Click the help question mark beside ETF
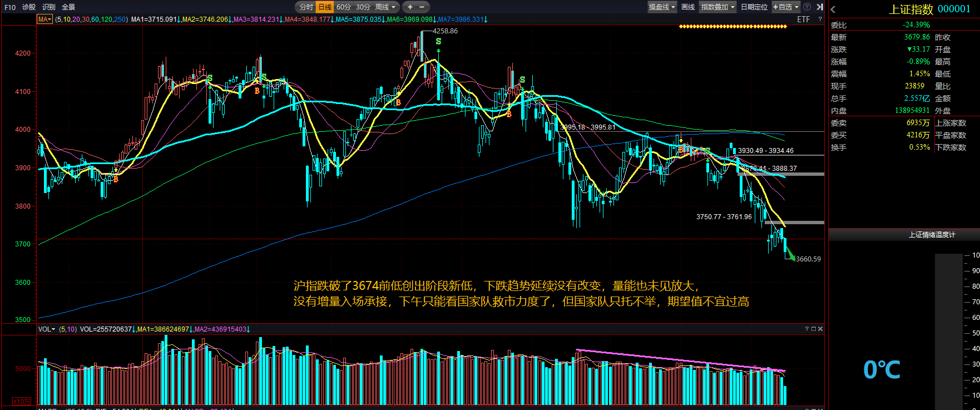 point(820,19)
